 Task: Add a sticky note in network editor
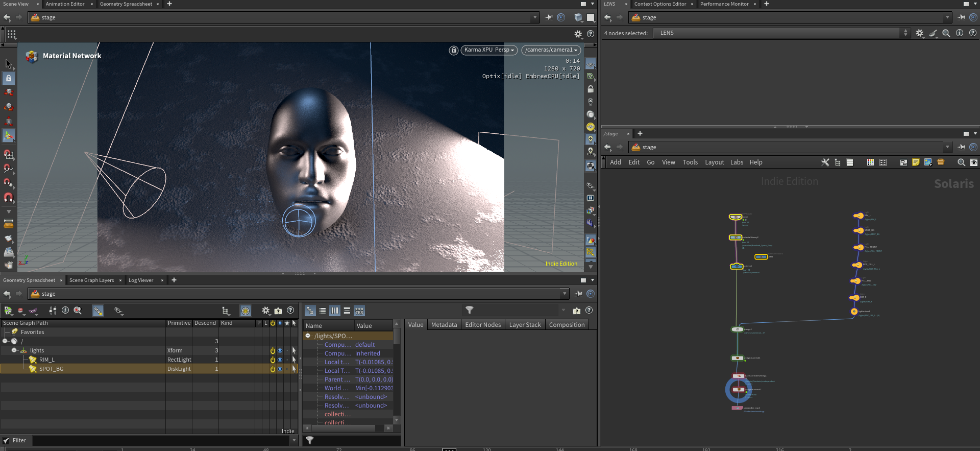[916, 162]
